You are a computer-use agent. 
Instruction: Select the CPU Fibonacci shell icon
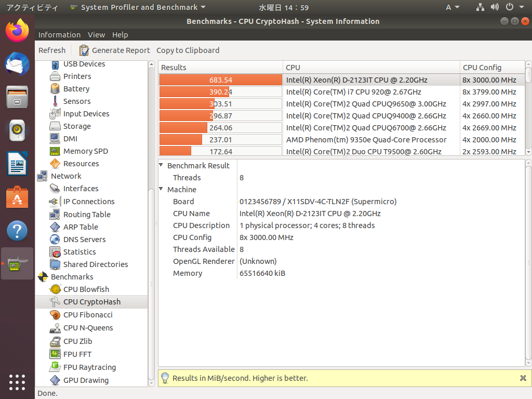(x=55, y=315)
